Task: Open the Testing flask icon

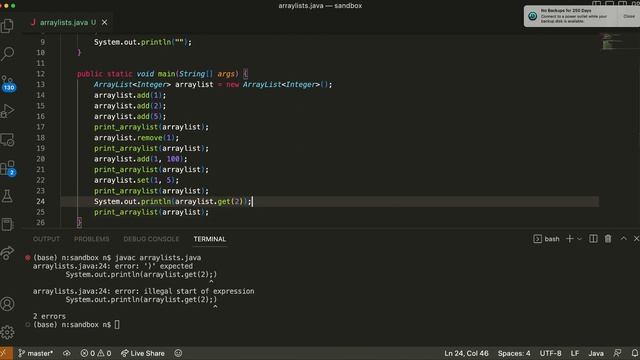Action: point(7,196)
